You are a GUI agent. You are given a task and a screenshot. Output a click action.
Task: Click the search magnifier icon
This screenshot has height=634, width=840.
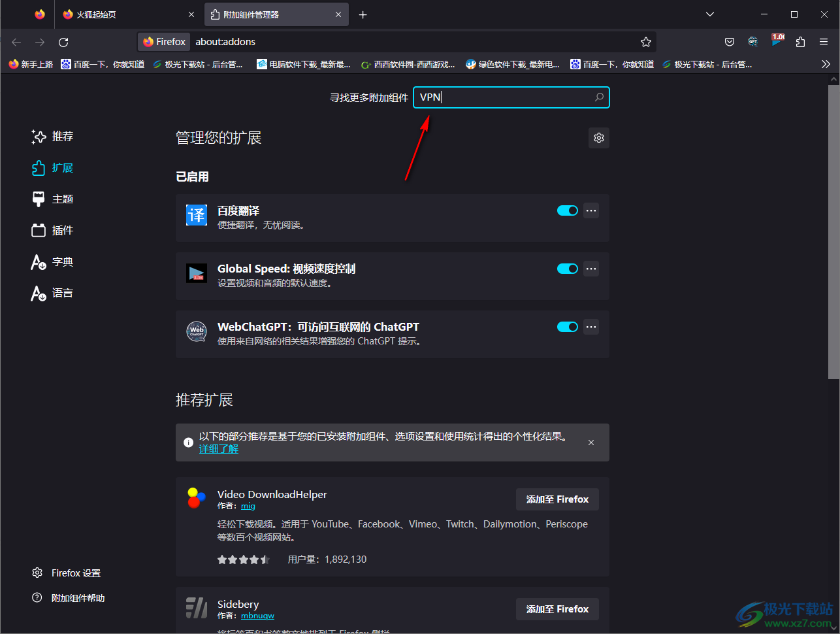click(x=599, y=97)
